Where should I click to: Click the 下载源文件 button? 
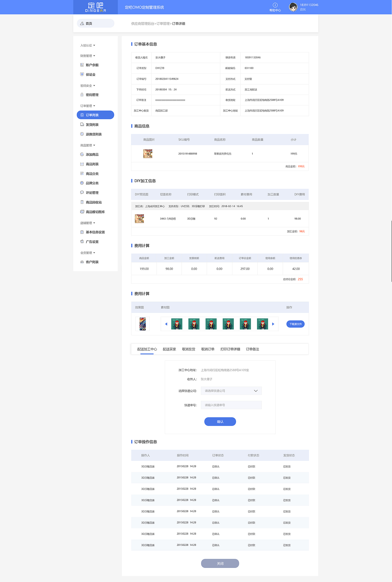[x=296, y=324]
